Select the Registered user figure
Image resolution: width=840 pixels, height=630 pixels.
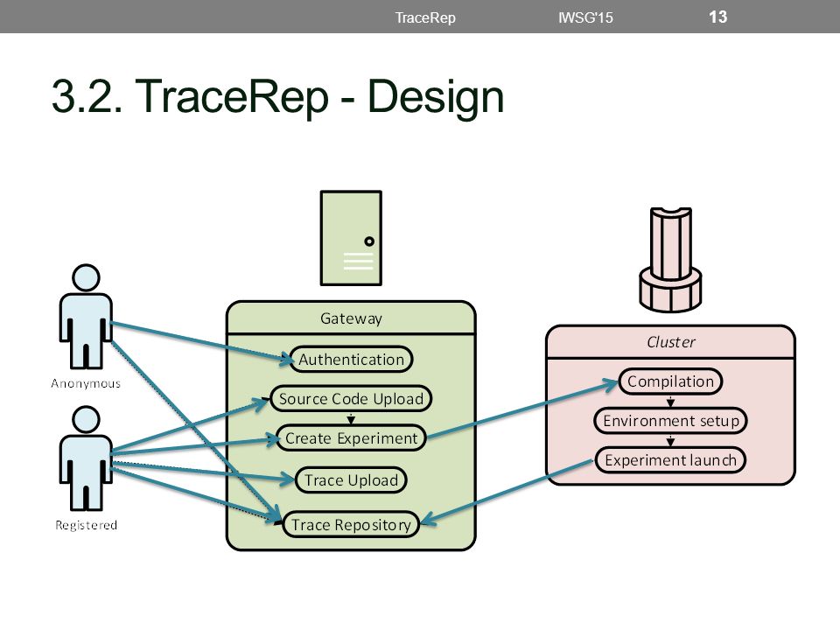click(x=86, y=458)
